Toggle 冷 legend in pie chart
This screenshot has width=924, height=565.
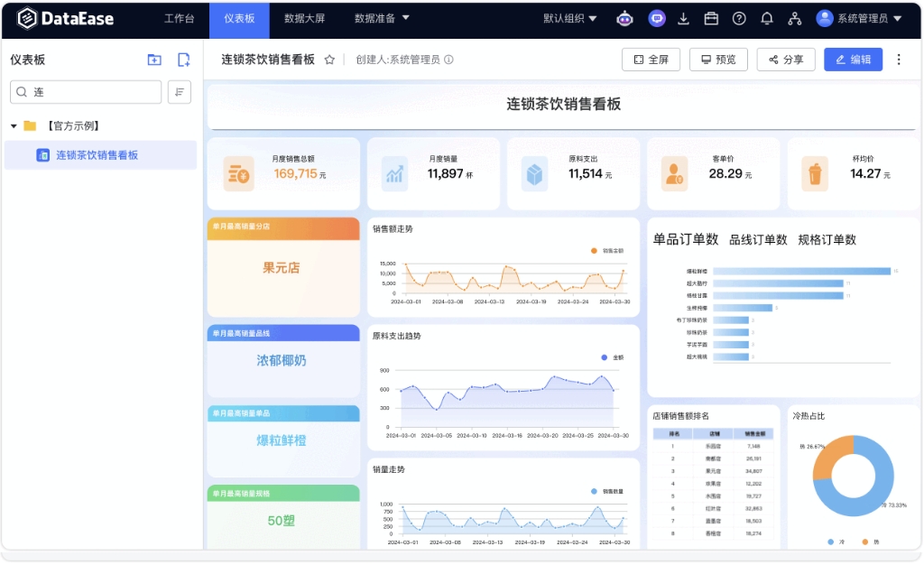coord(836,542)
